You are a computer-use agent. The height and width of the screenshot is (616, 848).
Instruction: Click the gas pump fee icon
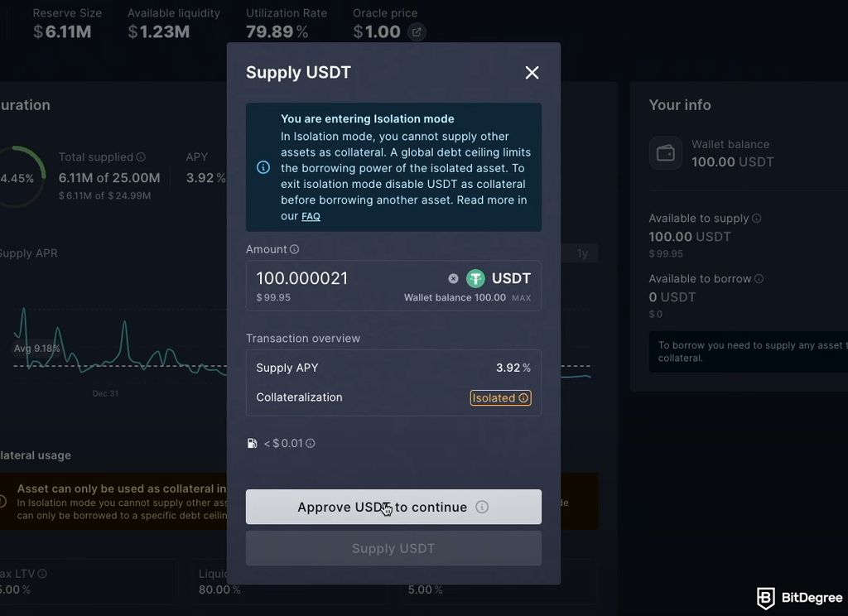252,444
